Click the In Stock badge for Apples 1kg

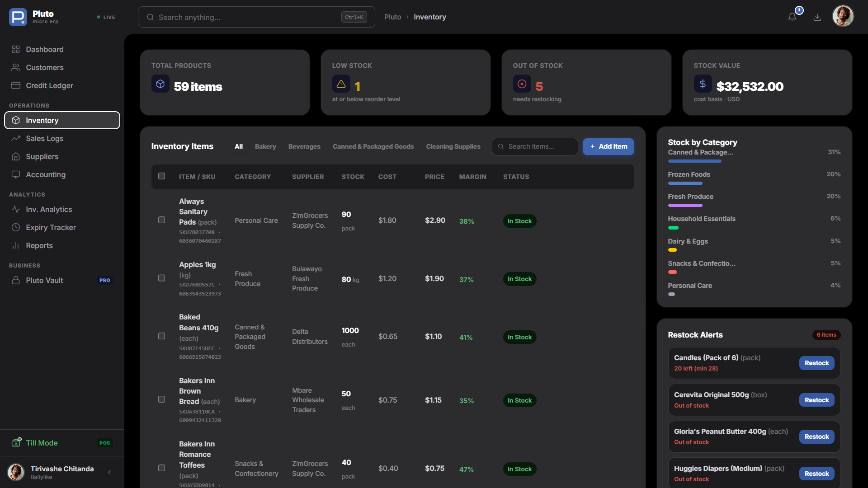click(519, 279)
